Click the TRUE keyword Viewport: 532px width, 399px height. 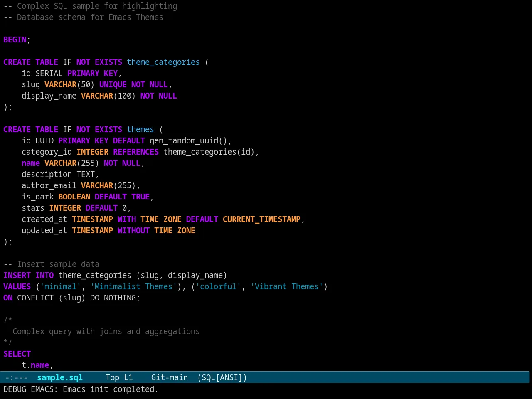tap(140, 197)
